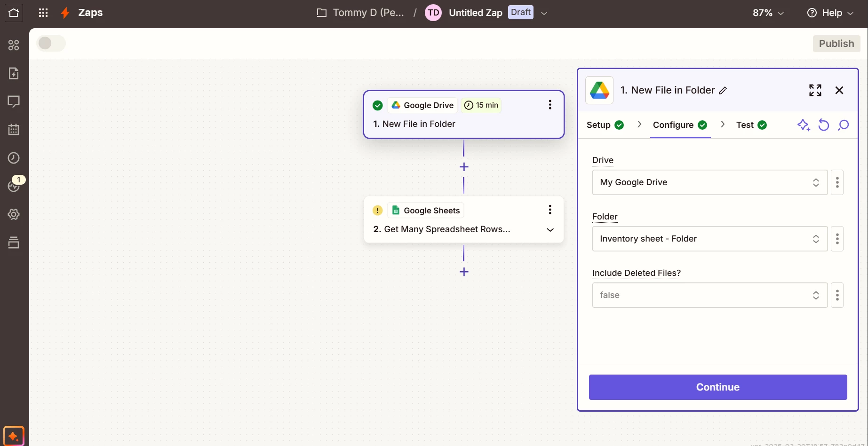The height and width of the screenshot is (446, 868).
Task: Expand the Draft version dropdown chevron
Action: point(544,13)
